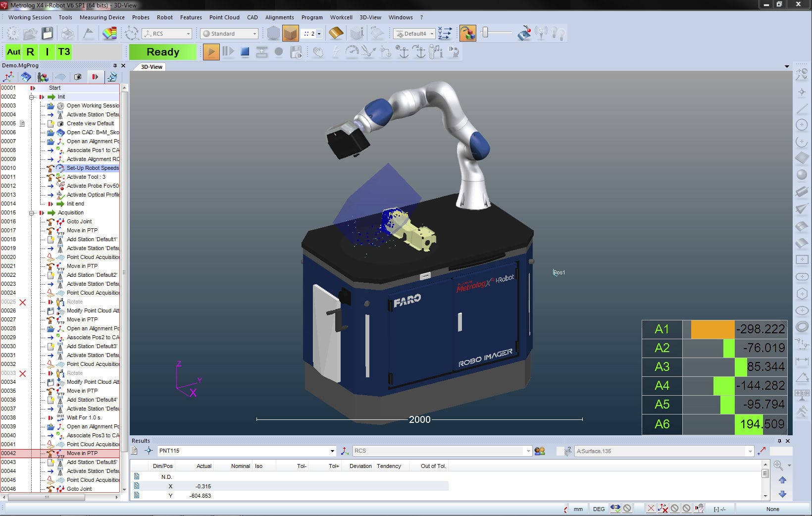Click the Stop execution icon
The height and width of the screenshot is (516, 812).
[x=245, y=52]
